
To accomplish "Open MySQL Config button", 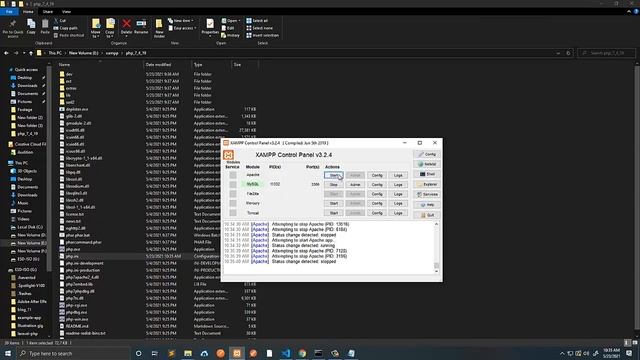I will (377, 184).
